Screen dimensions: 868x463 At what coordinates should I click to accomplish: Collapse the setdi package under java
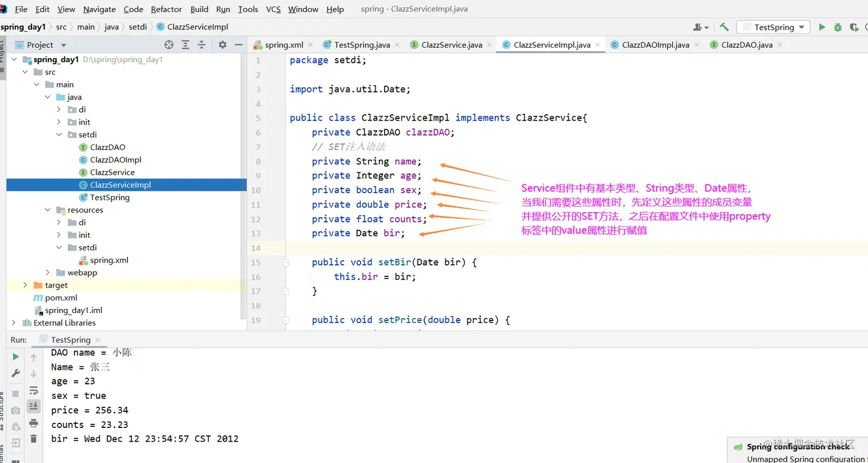(x=59, y=135)
